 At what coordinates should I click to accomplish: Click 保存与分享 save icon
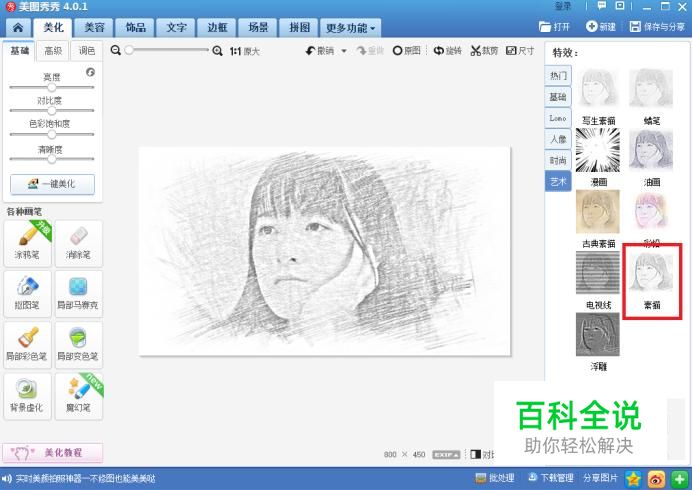pos(635,26)
